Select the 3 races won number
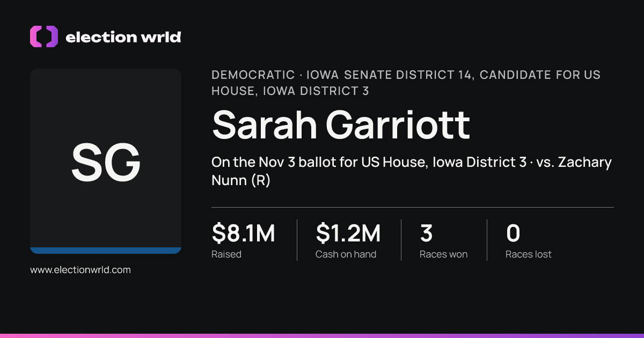The width and height of the screenshot is (644, 338). (x=426, y=233)
